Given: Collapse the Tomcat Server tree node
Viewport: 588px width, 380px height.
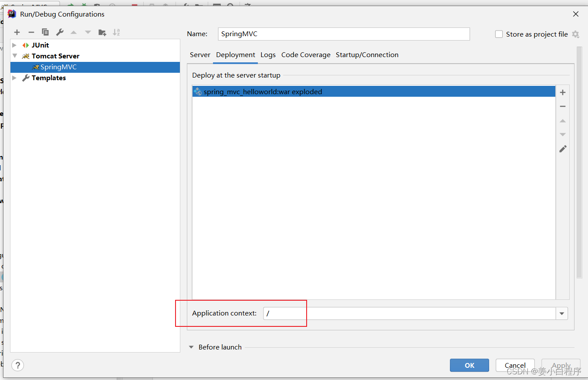Looking at the screenshot, I should [14, 56].
